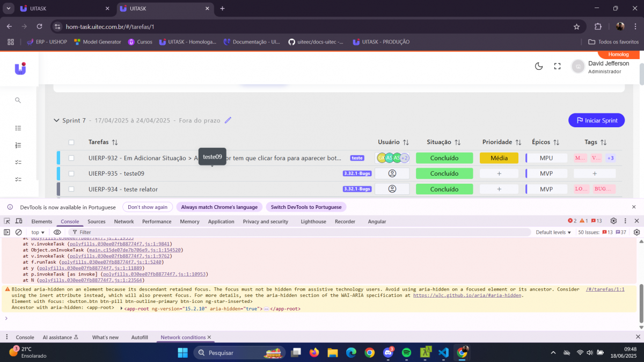Clear console with the circle-slash icon
The image size is (644, 362).
point(18,232)
